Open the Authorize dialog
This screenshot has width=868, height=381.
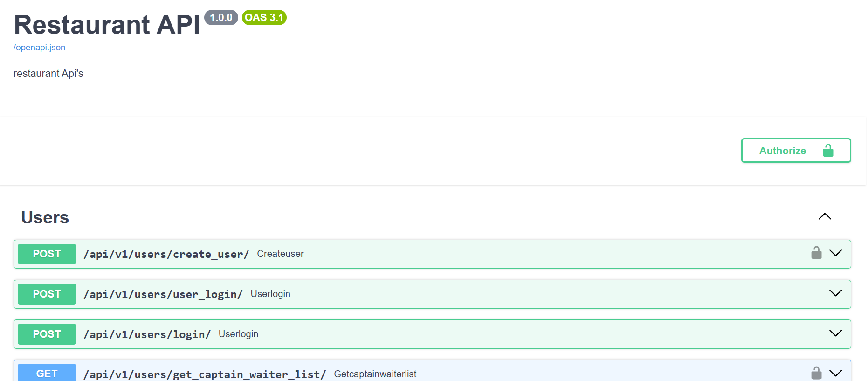pyautogui.click(x=796, y=151)
